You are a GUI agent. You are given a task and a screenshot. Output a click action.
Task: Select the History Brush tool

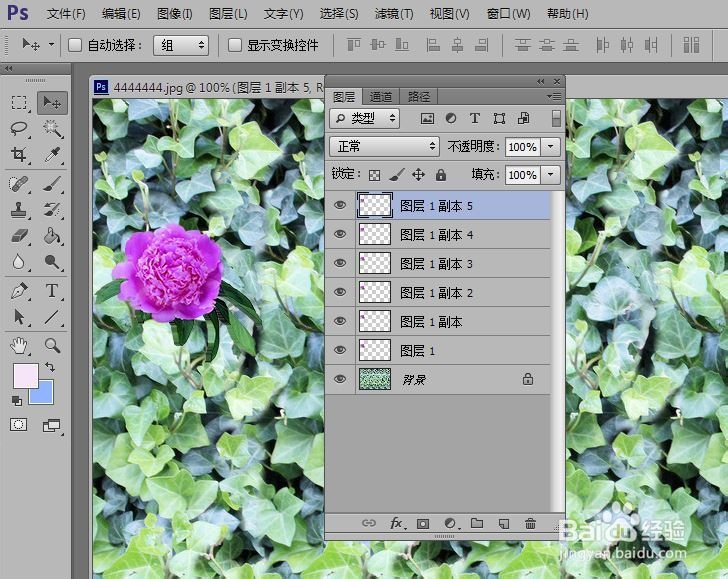pyautogui.click(x=52, y=210)
